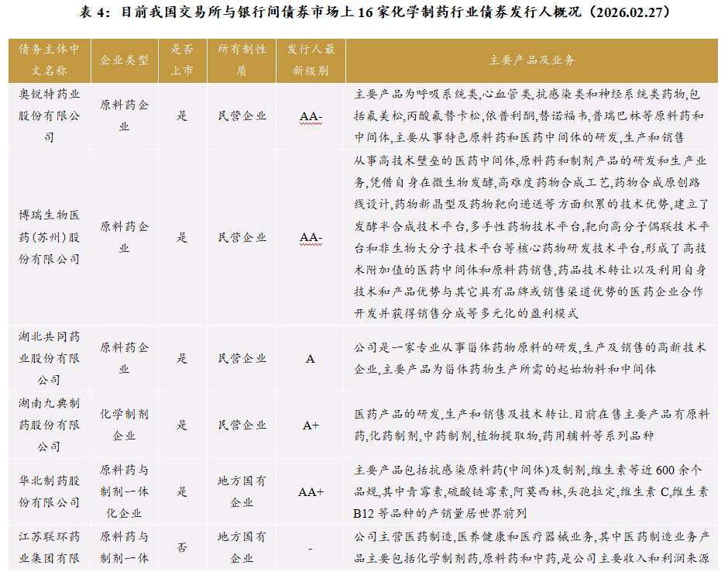This screenshot has width=728, height=579.
Task: Select header cell 所有制性质
Action: point(242,60)
